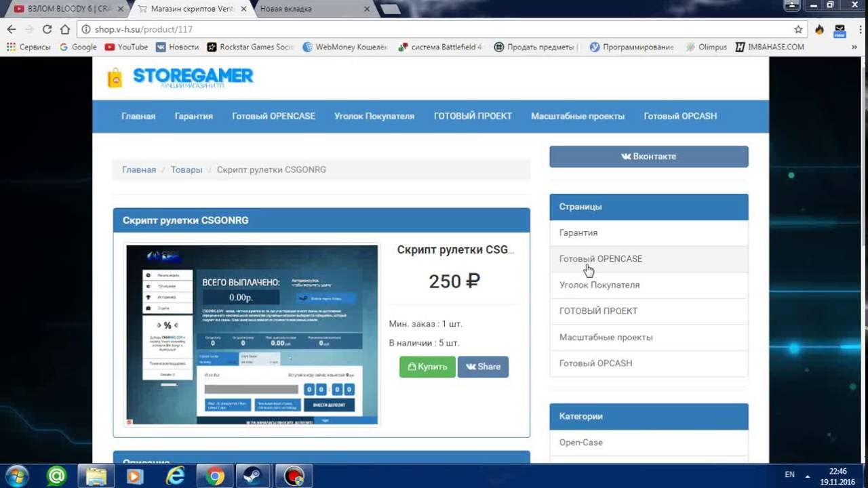Open the WebMoney Кошелёк bookmark
The height and width of the screenshot is (488, 868).
pos(345,47)
